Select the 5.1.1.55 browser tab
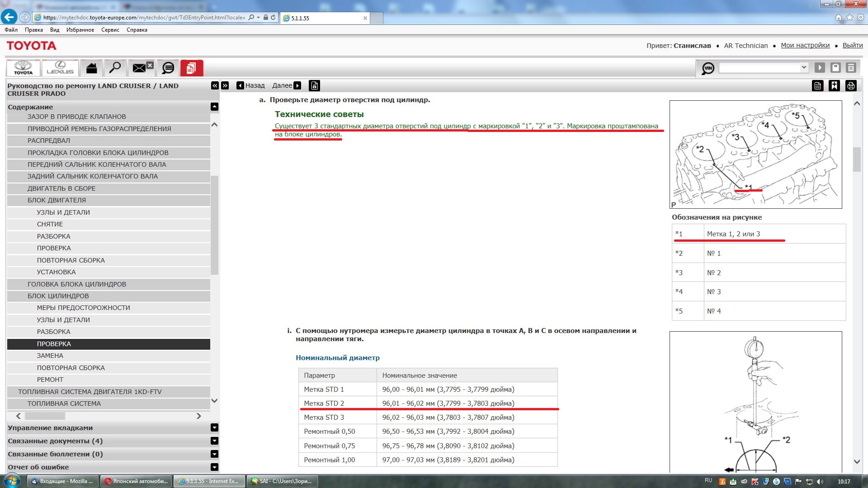868x488 pixels. 325,18
